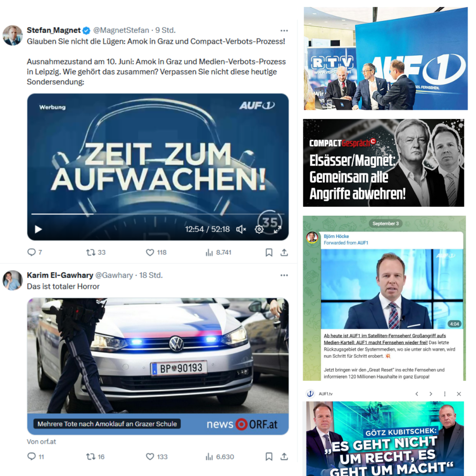Go to the next item in the AUF1.tv panel
This screenshot has width=476, height=476.
(x=431, y=394)
